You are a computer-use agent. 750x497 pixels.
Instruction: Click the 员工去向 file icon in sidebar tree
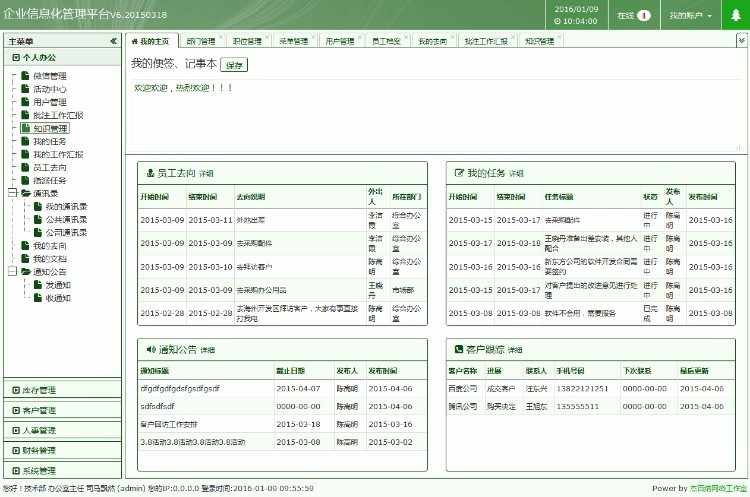coord(25,167)
